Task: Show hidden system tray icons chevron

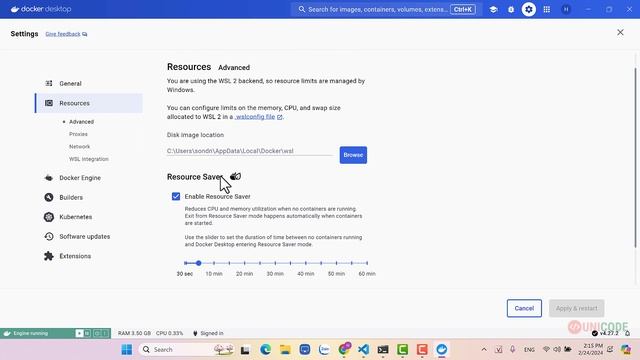Action: point(484,349)
